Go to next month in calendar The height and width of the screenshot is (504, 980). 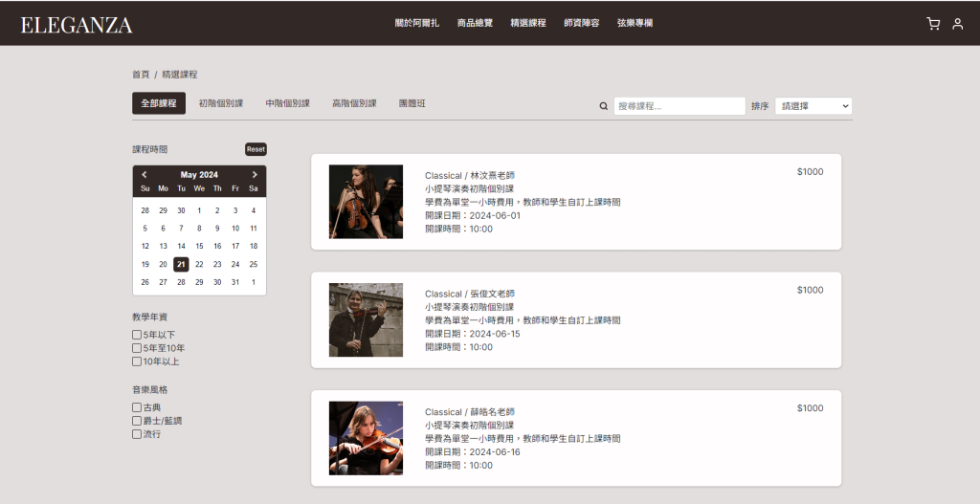(x=255, y=175)
